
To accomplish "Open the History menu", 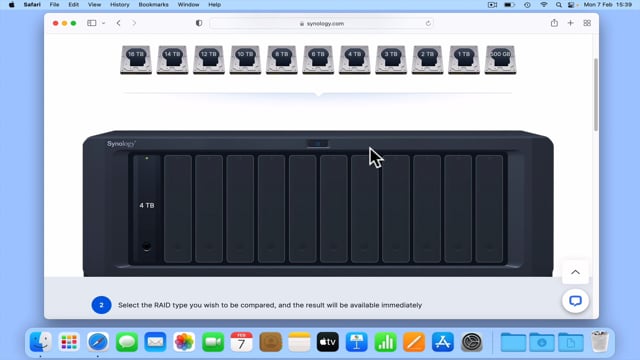I will tap(120, 4).
